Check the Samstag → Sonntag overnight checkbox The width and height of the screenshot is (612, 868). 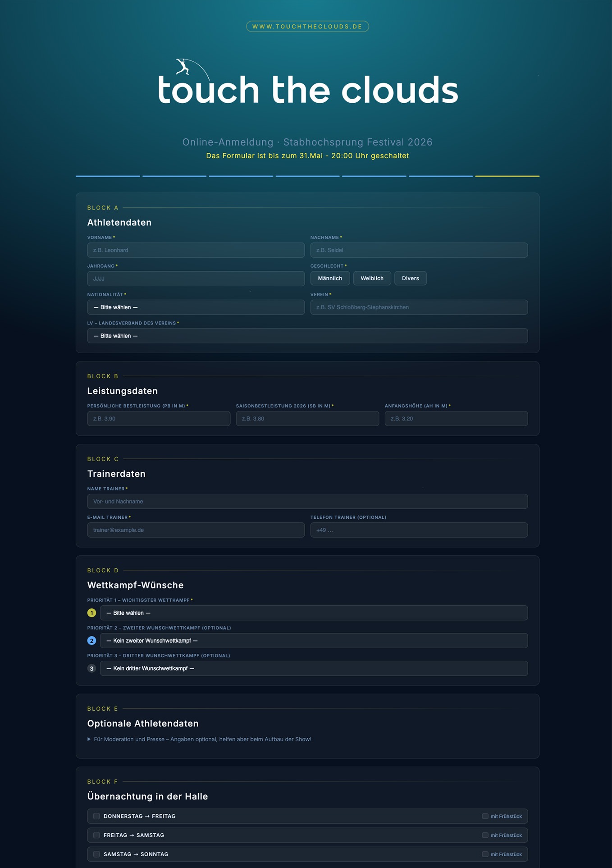(96, 854)
